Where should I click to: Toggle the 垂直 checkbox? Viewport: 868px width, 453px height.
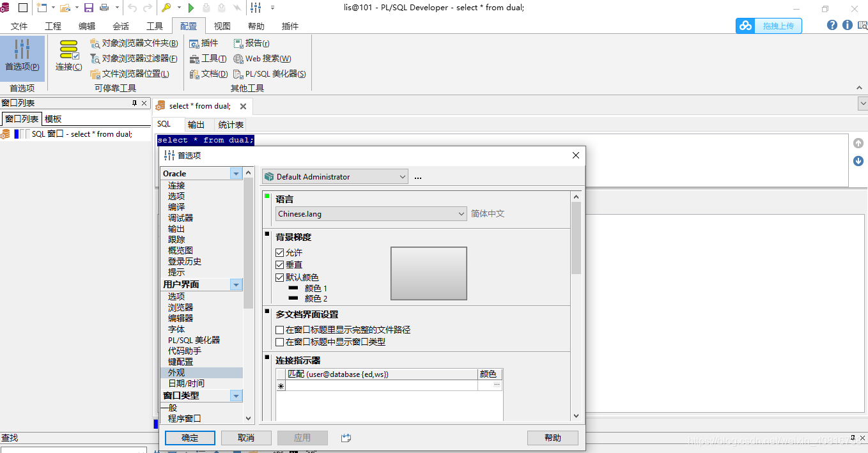coord(280,265)
